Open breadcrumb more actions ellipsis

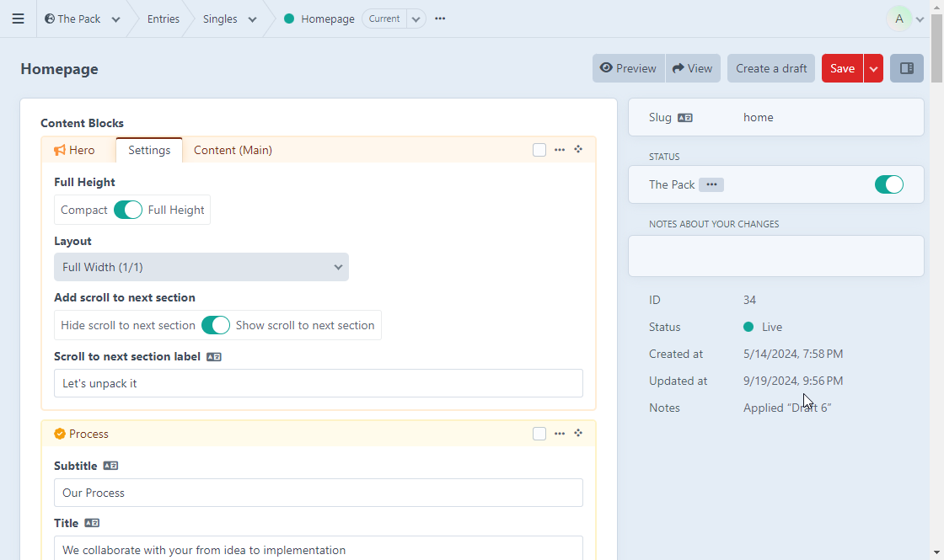(x=440, y=19)
